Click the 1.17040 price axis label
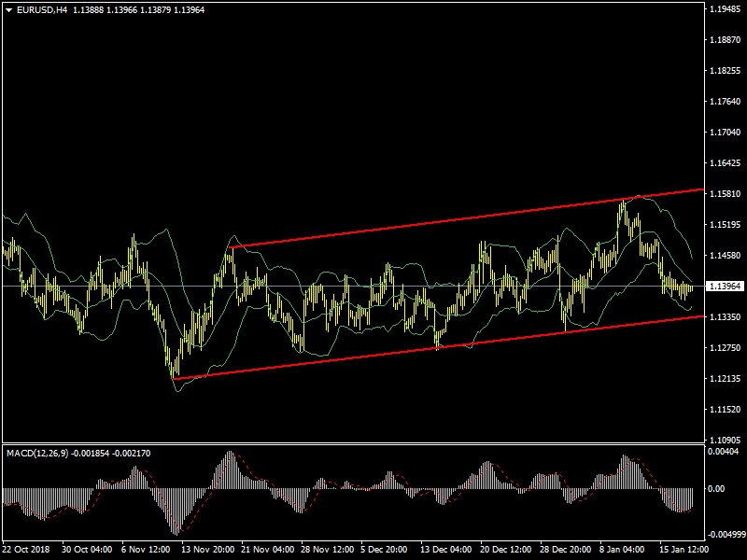Image resolution: width=747 pixels, height=560 pixels. pyautogui.click(x=725, y=133)
